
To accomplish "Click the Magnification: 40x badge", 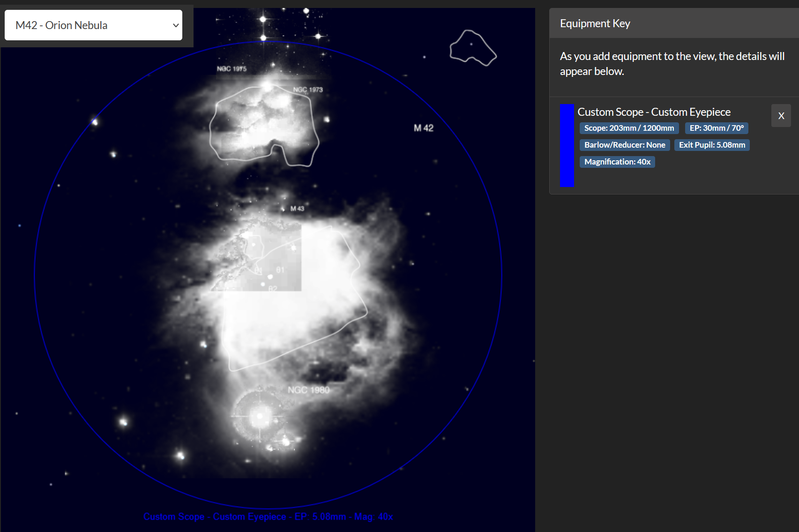I will [x=617, y=162].
